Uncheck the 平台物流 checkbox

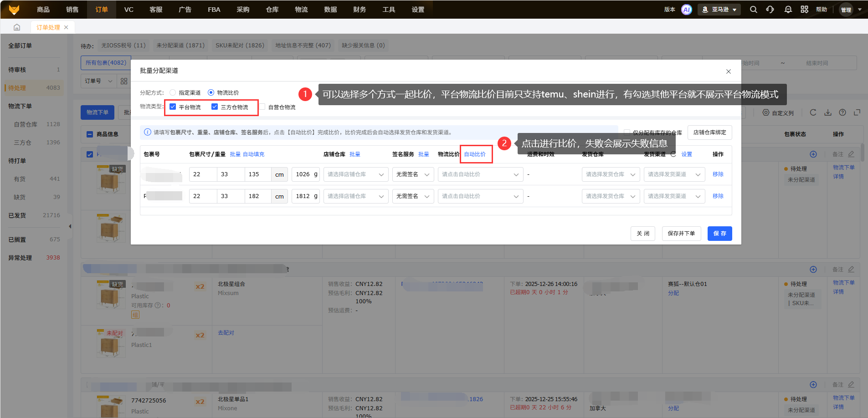173,107
